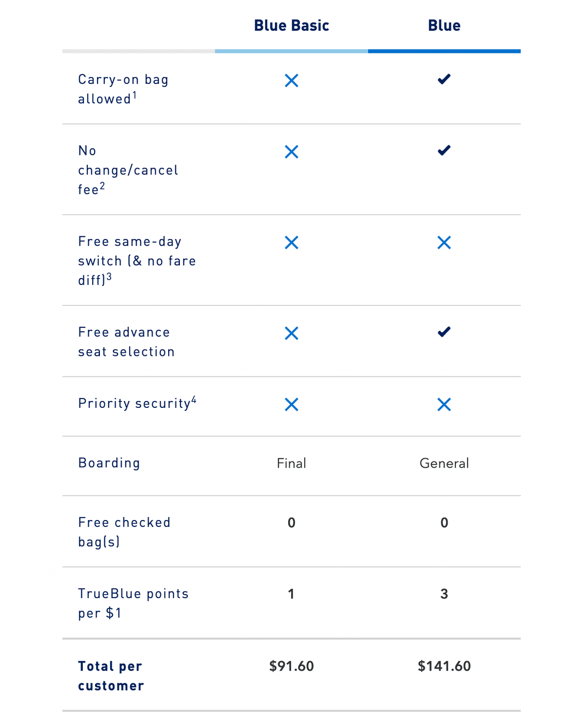Viewport: 588px width, 724px height.
Task: Click the Blue carry-on bag checkmark
Action: point(444,79)
